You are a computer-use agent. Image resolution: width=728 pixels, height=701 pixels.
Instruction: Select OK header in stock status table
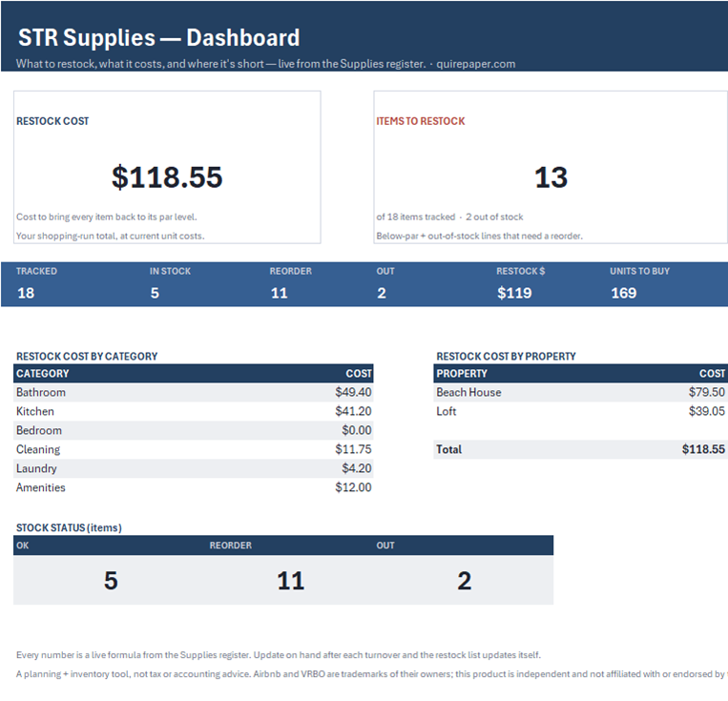point(22,546)
